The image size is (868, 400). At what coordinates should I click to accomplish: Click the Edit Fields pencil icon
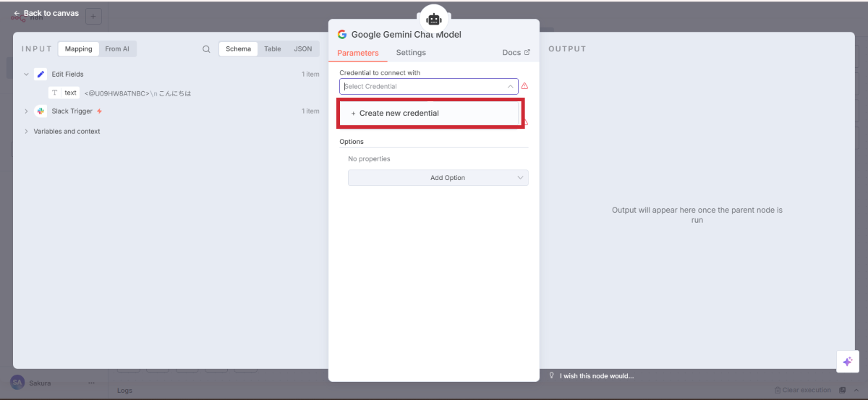[x=41, y=75]
